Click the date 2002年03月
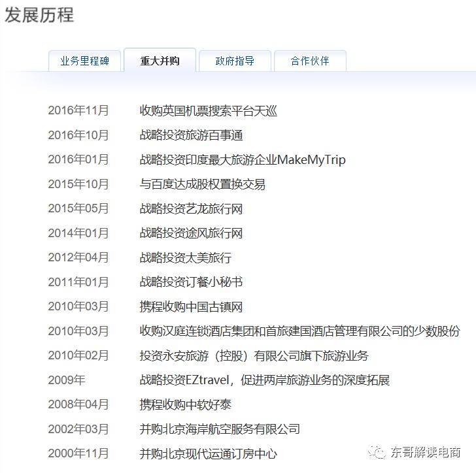The image size is (476, 473). [x=78, y=429]
